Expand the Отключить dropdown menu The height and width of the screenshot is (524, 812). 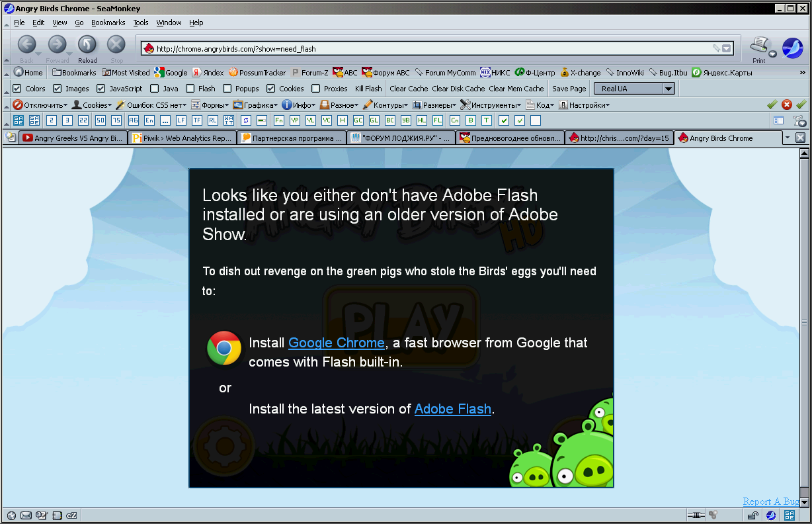(40, 105)
